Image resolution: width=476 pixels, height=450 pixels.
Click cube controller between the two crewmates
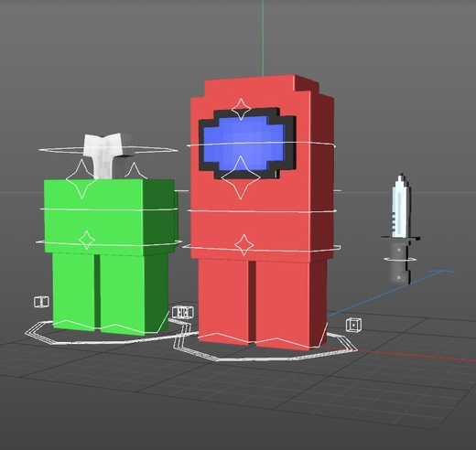pyautogui.click(x=182, y=312)
